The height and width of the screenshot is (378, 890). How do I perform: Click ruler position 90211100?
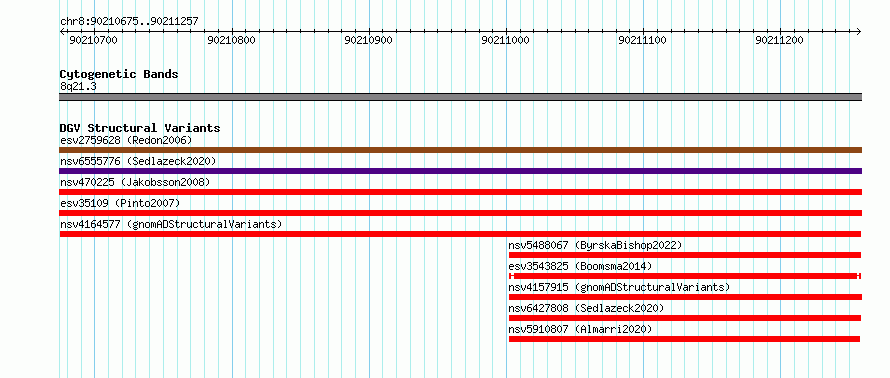pos(643,40)
